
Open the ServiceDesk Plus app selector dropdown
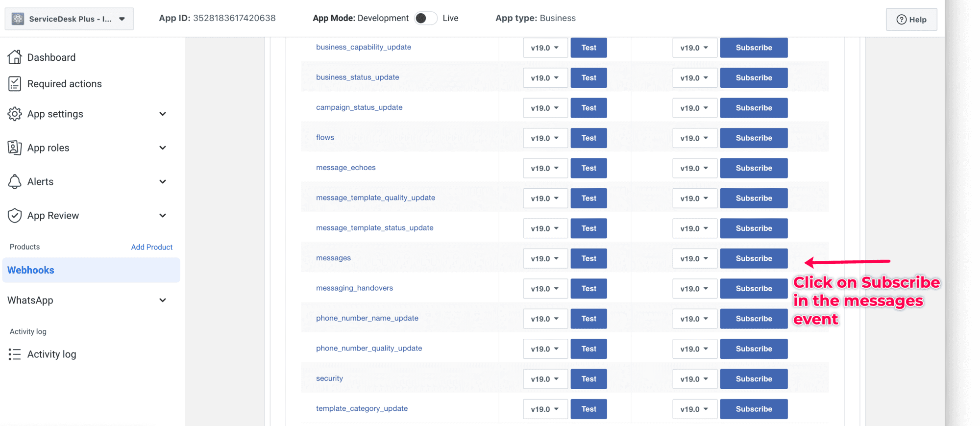[x=122, y=19]
